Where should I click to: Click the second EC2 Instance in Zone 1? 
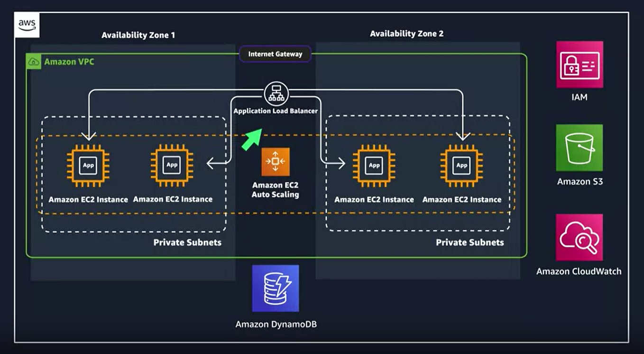[172, 166]
